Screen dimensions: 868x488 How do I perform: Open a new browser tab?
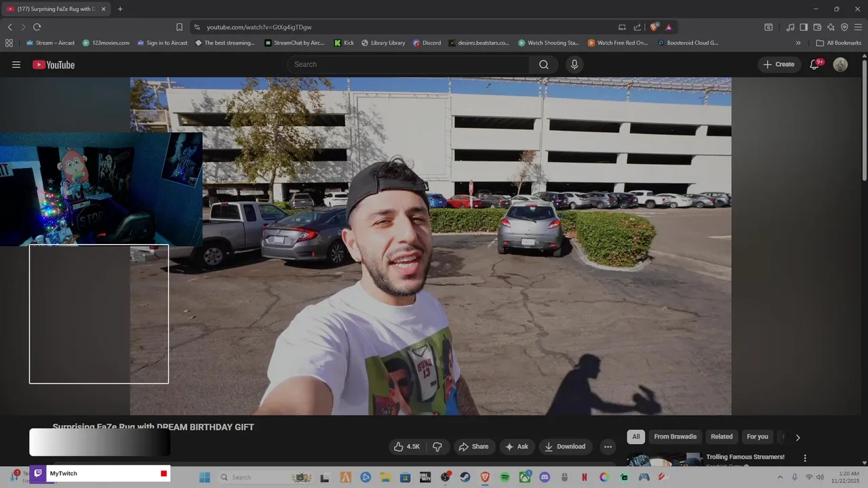(x=120, y=9)
